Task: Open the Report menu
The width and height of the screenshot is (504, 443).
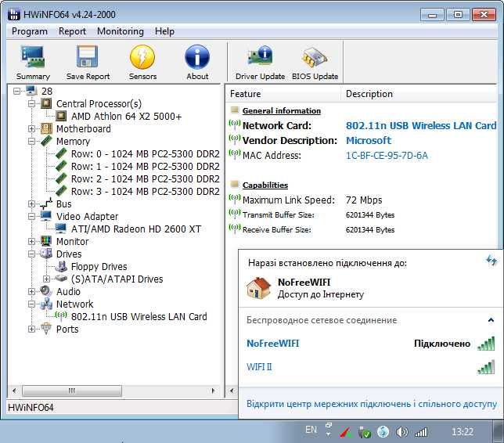Action: [x=72, y=31]
